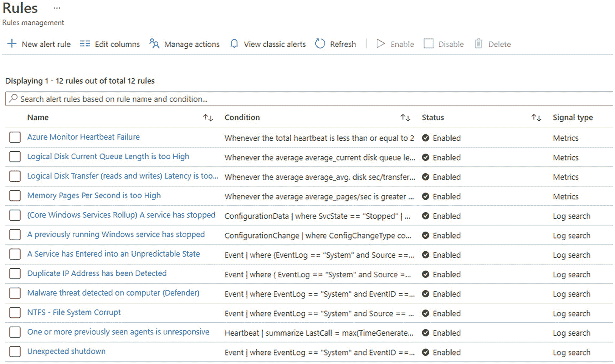Open Logical Disk Transfer (reads and writes) Latency rule
This screenshot has width=615, height=364.
123,176
